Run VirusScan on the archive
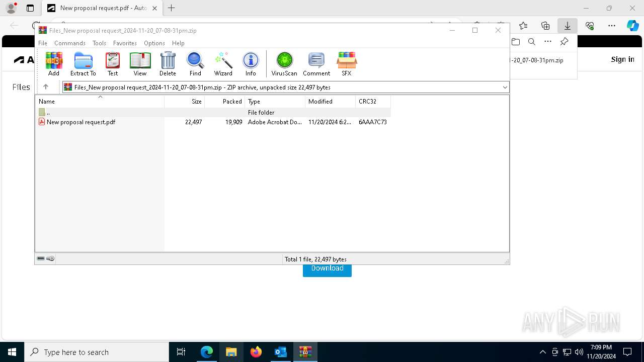This screenshot has height=362, width=644. click(284, 64)
